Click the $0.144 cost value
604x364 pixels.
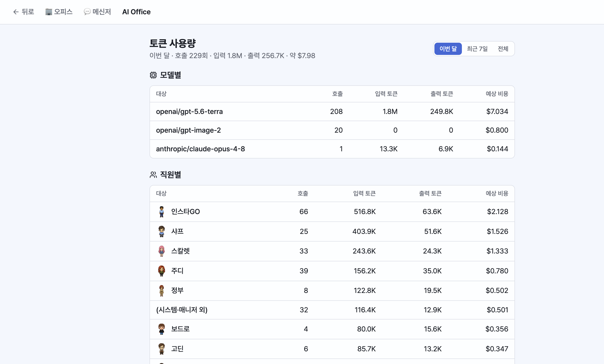click(498, 149)
